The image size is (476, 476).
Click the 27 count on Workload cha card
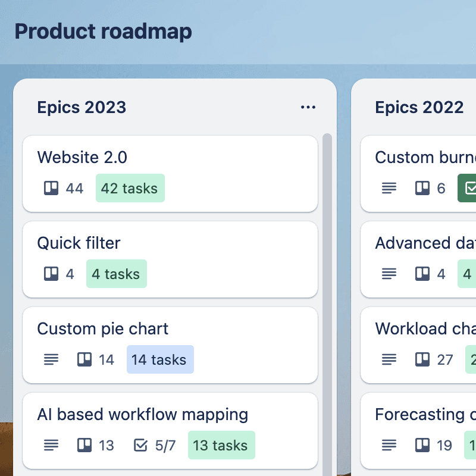(445, 360)
